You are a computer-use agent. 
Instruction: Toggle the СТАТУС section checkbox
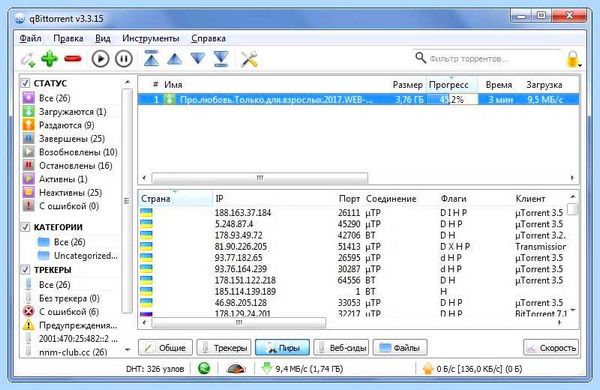[x=25, y=83]
